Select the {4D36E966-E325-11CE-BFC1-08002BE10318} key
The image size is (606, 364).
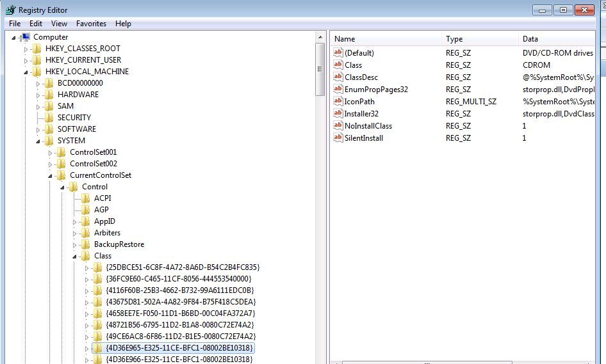point(179,360)
